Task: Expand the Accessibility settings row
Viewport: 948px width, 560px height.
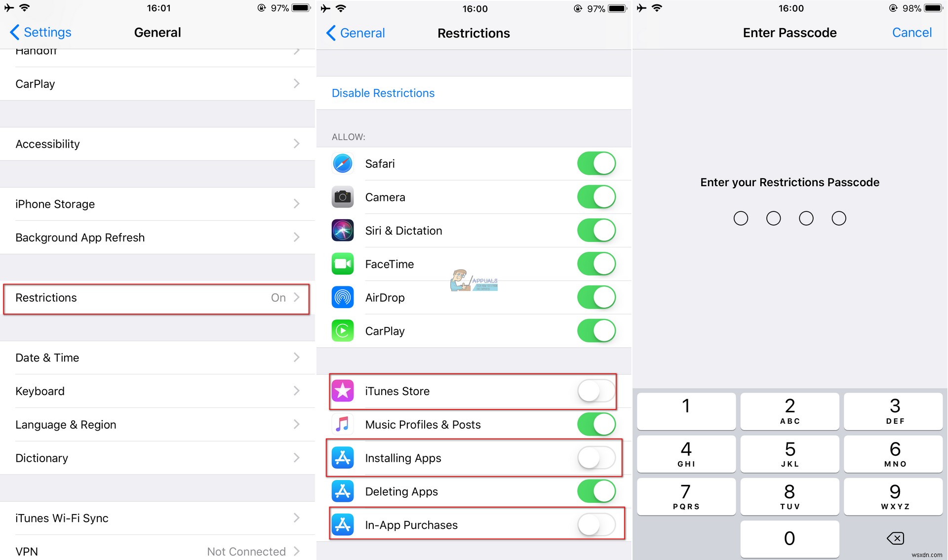Action: click(x=157, y=143)
